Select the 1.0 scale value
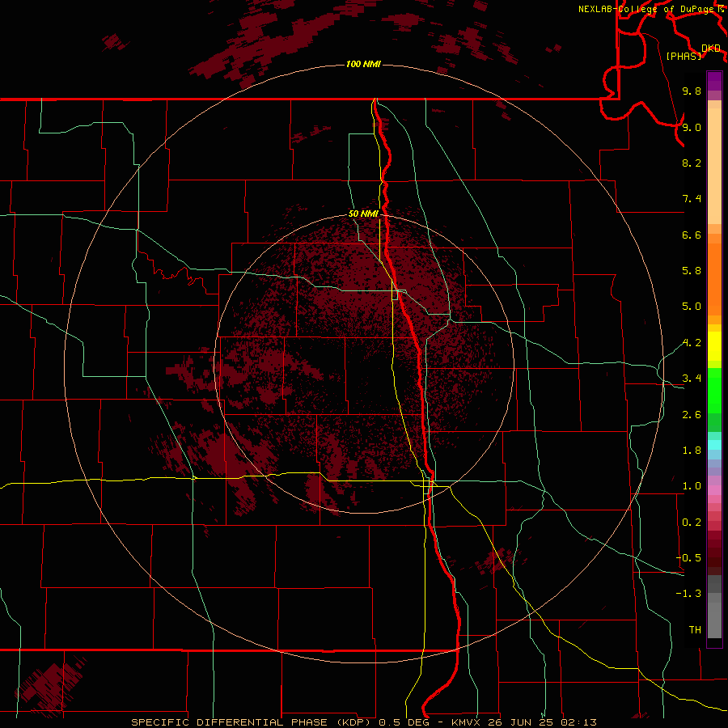The width and height of the screenshot is (728, 728). pyautogui.click(x=692, y=486)
